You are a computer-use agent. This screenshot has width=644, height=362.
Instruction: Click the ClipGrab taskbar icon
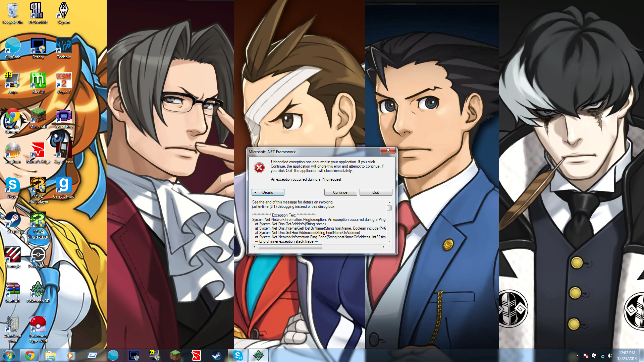[x=113, y=355]
